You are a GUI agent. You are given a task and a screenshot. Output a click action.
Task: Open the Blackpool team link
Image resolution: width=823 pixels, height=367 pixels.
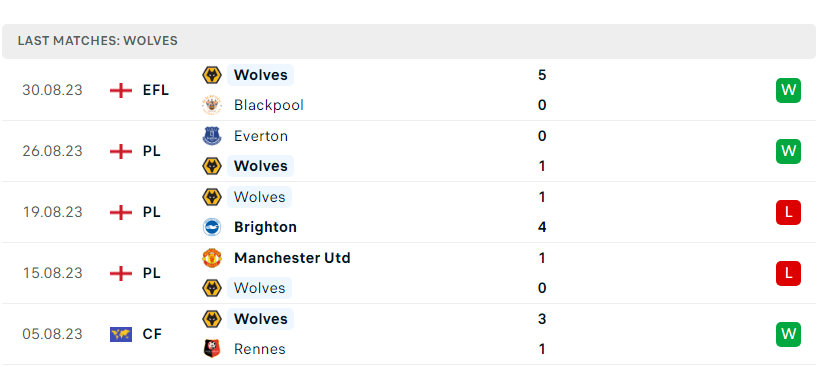point(269,105)
